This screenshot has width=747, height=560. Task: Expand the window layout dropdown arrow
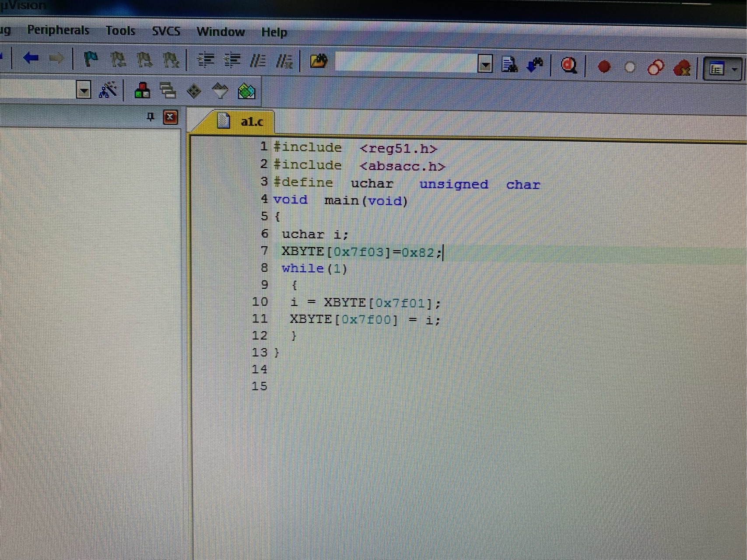pos(735,70)
